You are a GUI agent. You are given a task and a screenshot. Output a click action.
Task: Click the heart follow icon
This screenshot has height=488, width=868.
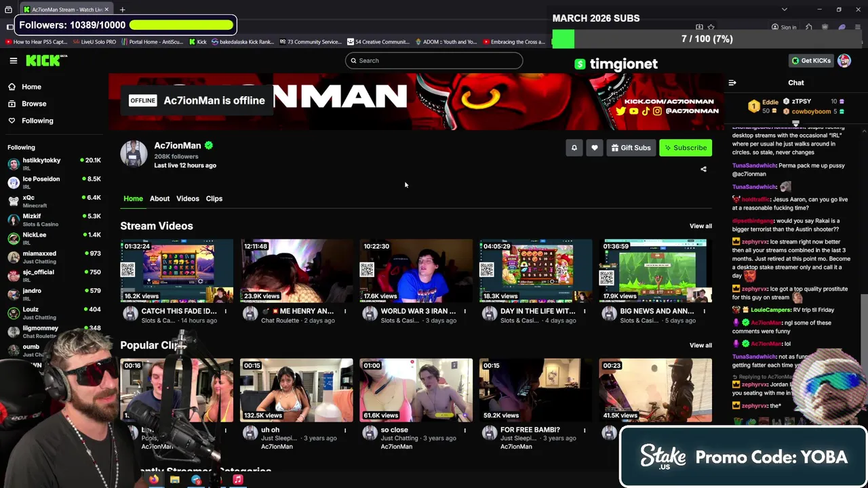click(x=594, y=148)
